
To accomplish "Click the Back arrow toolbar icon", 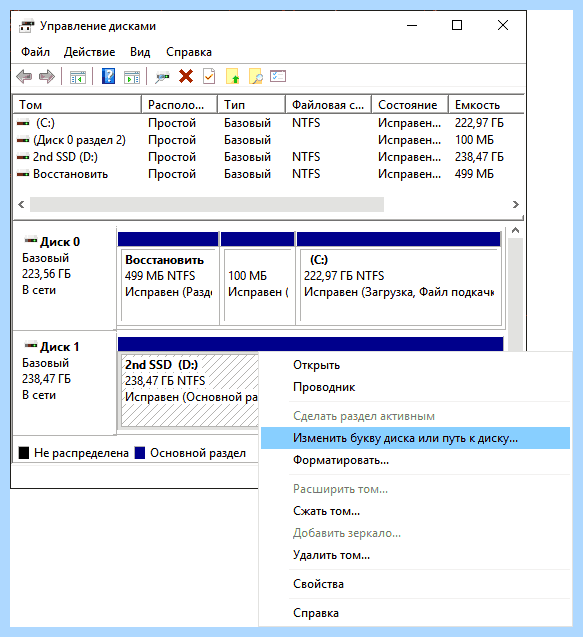I will [24, 76].
